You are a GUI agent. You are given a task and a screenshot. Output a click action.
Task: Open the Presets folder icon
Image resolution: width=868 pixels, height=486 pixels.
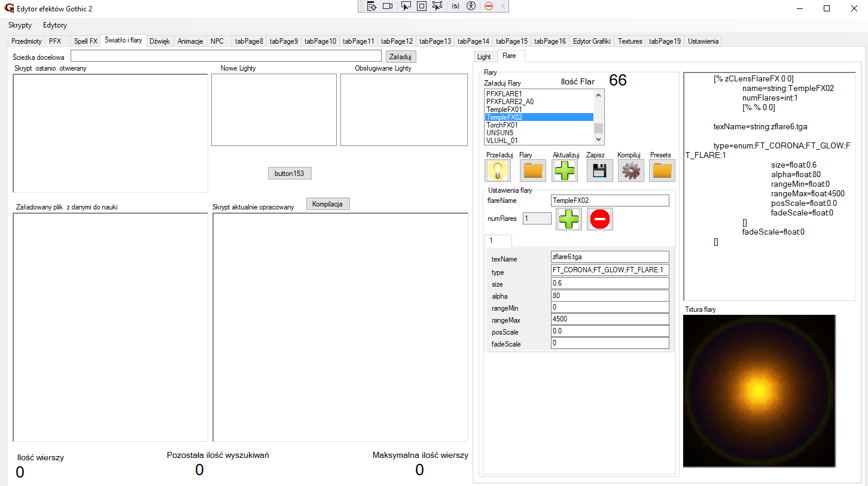(662, 171)
